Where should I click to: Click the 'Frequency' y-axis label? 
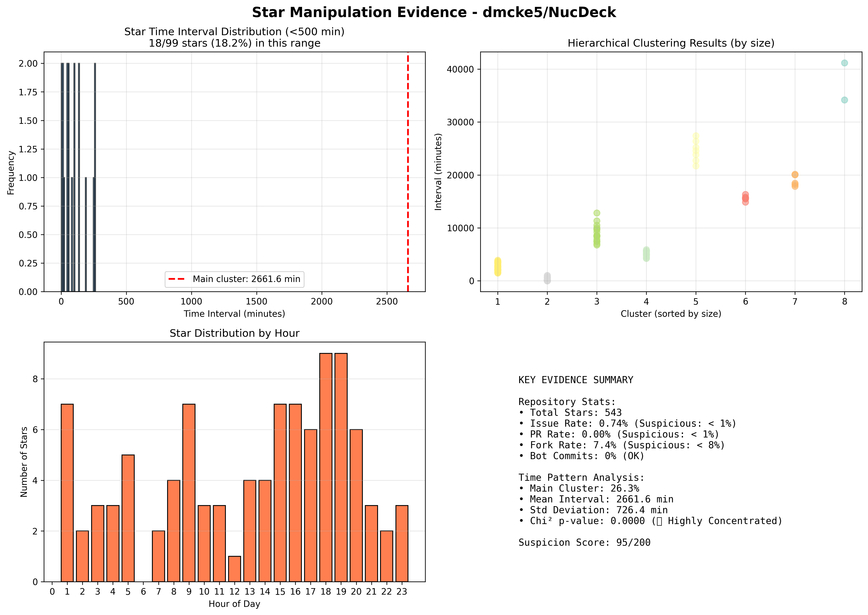(x=11, y=173)
